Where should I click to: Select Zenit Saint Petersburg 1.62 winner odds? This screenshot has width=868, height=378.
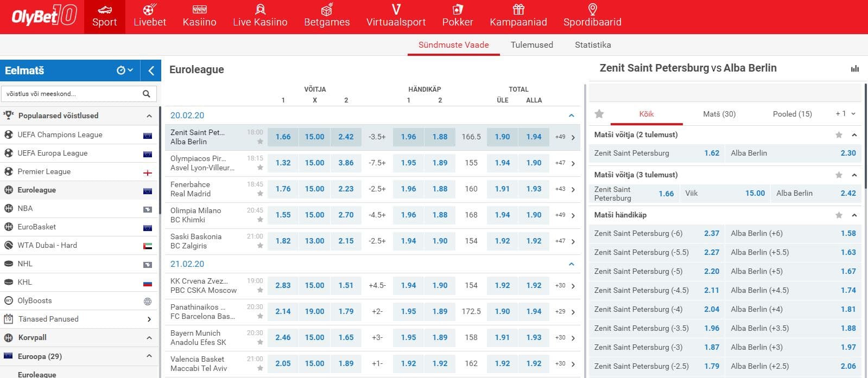[711, 153]
